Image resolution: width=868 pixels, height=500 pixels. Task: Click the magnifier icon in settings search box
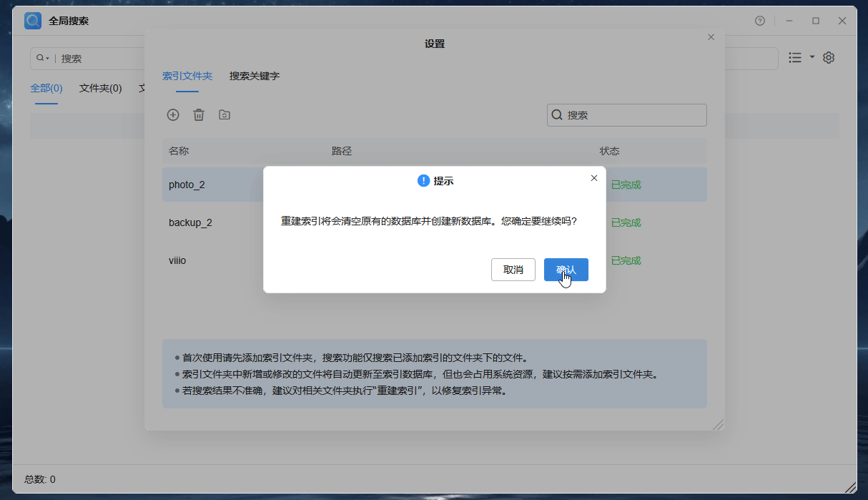tap(557, 115)
